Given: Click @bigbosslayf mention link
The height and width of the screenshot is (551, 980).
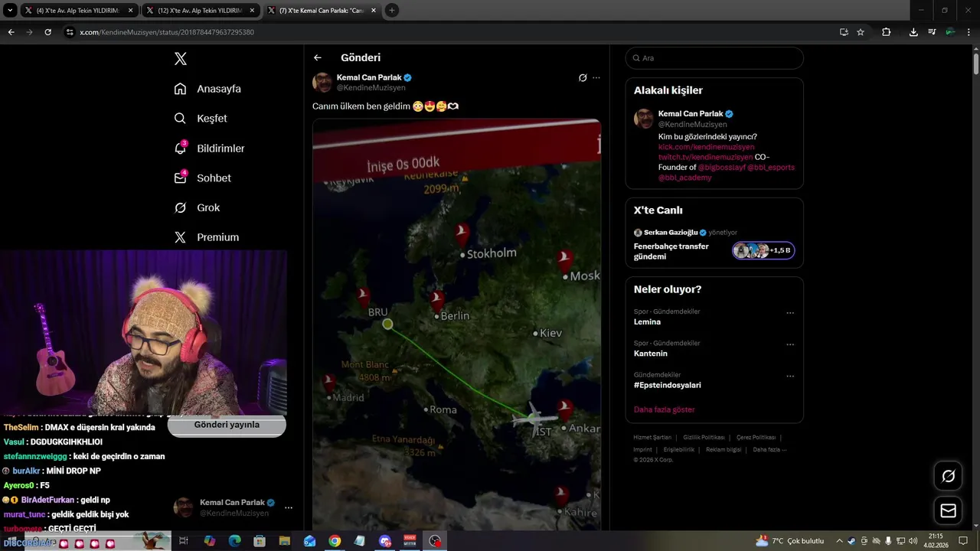Looking at the screenshot, I should click(x=720, y=167).
